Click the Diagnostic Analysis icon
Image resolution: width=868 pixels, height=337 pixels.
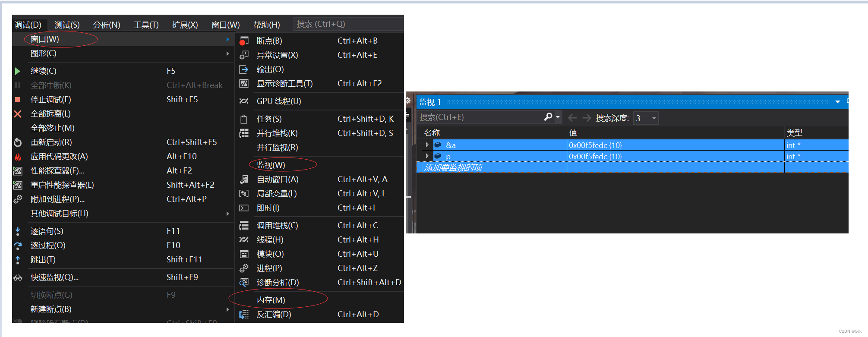[x=244, y=283]
